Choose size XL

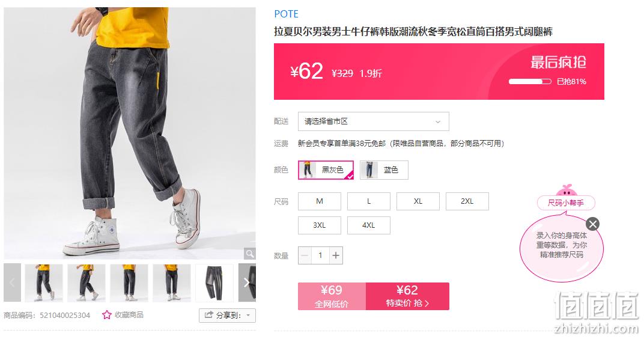[418, 201]
